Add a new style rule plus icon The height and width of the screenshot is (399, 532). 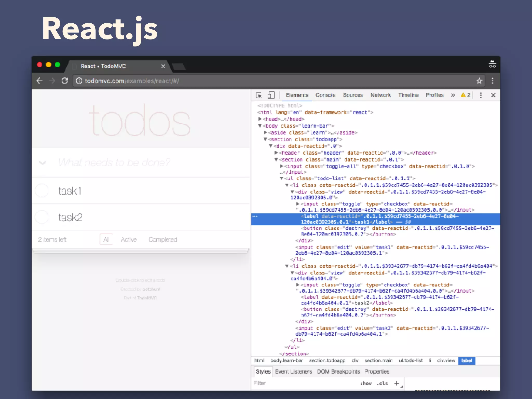pos(397,383)
